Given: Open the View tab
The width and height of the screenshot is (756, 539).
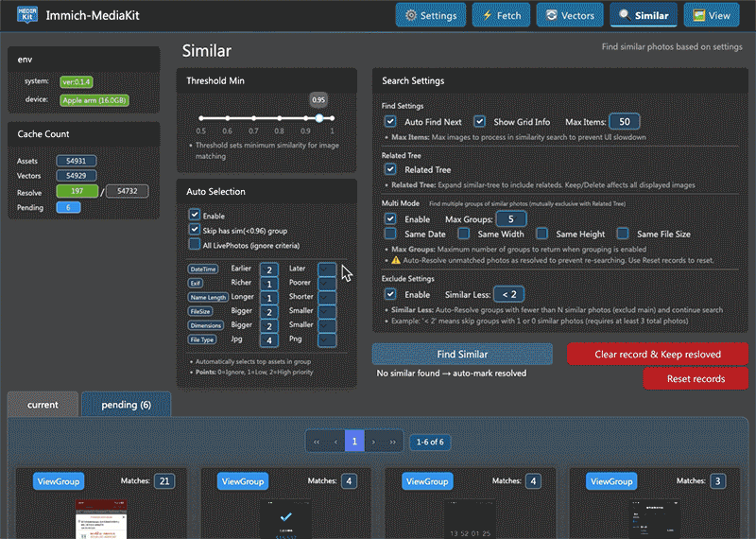Looking at the screenshot, I should pos(712,15).
